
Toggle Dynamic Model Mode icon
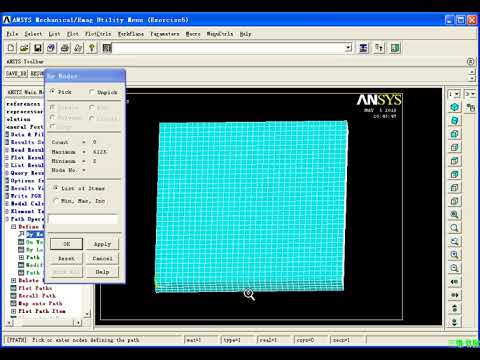471,107
